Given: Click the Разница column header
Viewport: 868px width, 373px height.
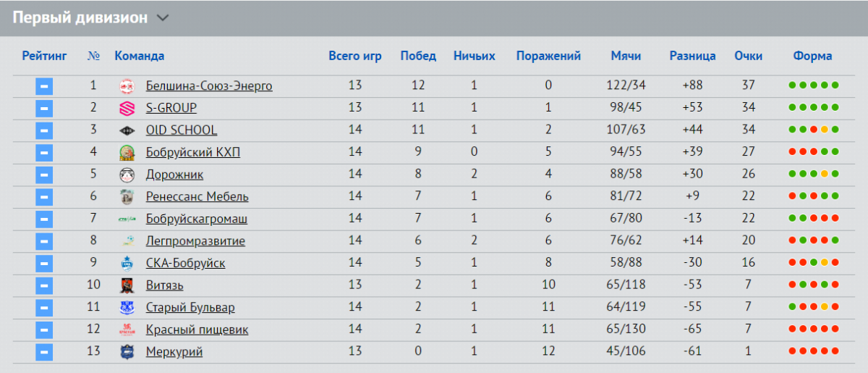Looking at the screenshot, I should (692, 56).
